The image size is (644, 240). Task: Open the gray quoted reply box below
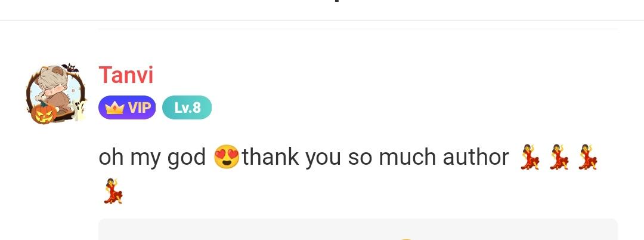pyautogui.click(x=358, y=229)
